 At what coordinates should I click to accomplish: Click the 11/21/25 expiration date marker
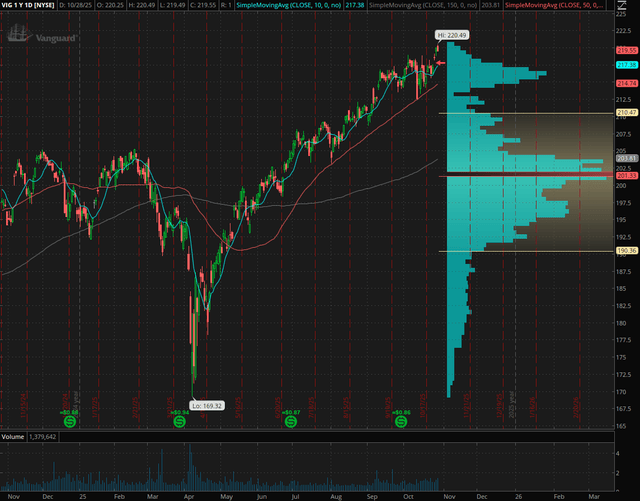tap(466, 406)
